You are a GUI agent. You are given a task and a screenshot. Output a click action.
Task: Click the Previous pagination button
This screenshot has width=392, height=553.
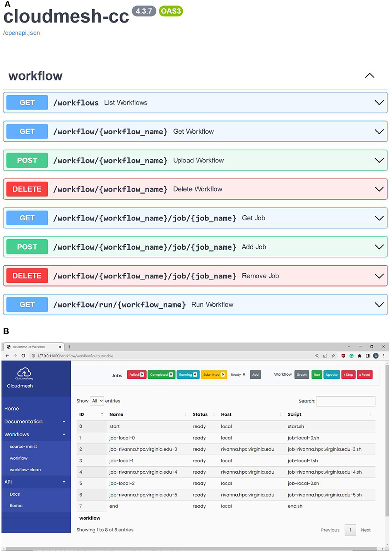[330, 530]
